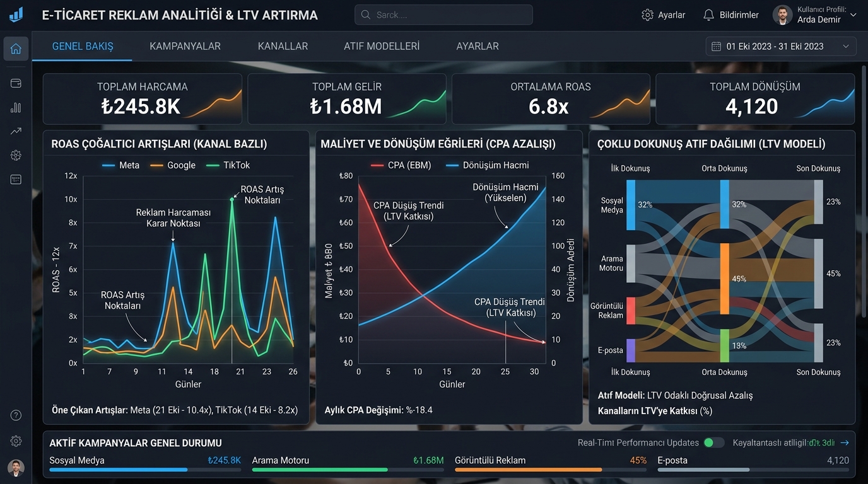The width and height of the screenshot is (868, 484).
Task: Open the KAMPANYALAR tab
Action: 185,46
